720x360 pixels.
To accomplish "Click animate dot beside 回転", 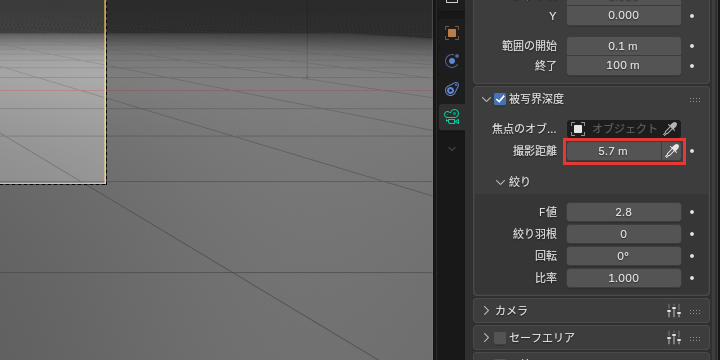I will [692, 256].
